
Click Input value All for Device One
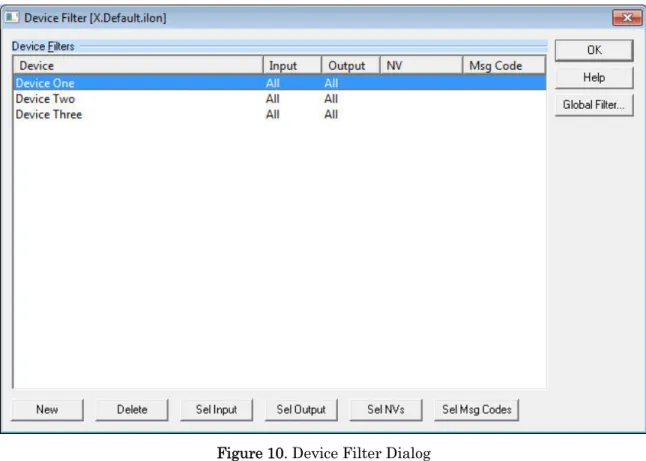coord(273,83)
